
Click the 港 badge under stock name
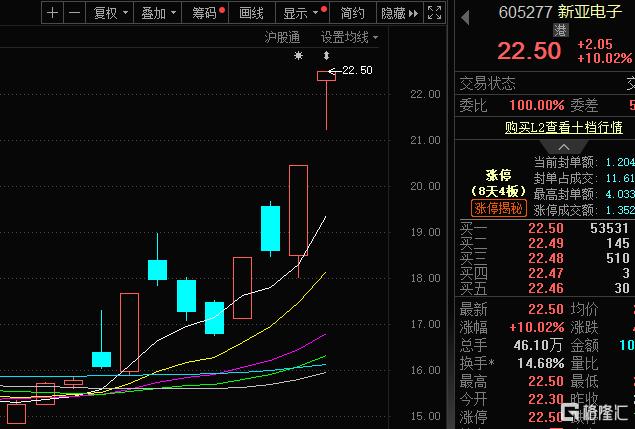point(561,30)
